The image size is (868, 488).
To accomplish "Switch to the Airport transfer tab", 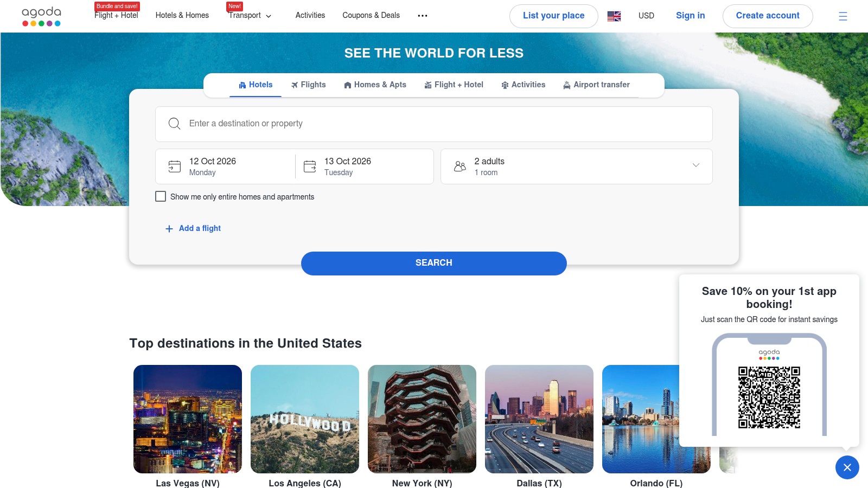I will click(596, 85).
